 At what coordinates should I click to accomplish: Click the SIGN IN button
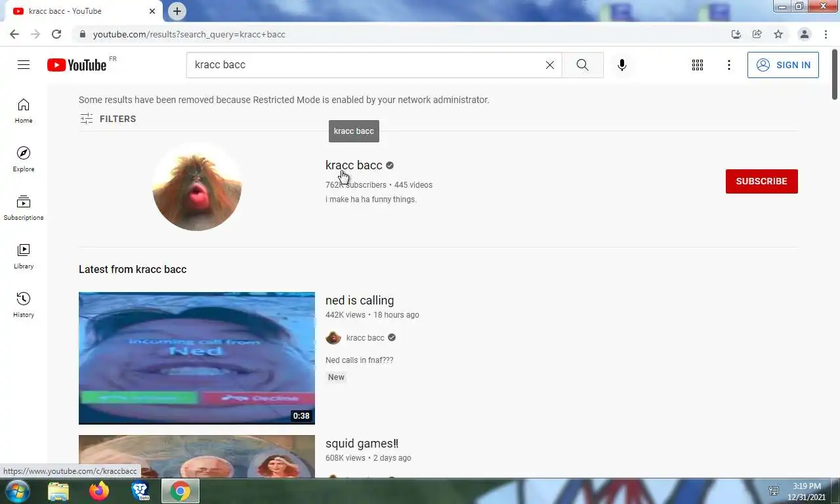point(783,65)
